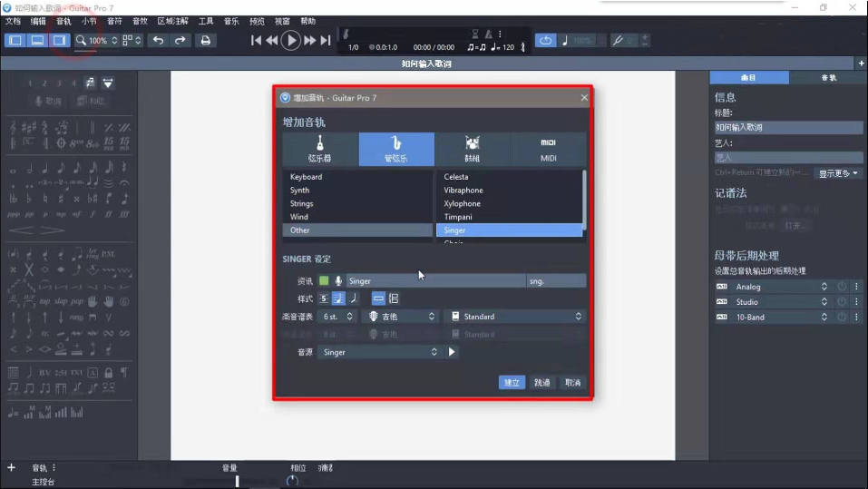Image resolution: width=868 pixels, height=489 pixels.
Task: Open the 吉他 tuning instrument dropdown
Action: (x=401, y=317)
